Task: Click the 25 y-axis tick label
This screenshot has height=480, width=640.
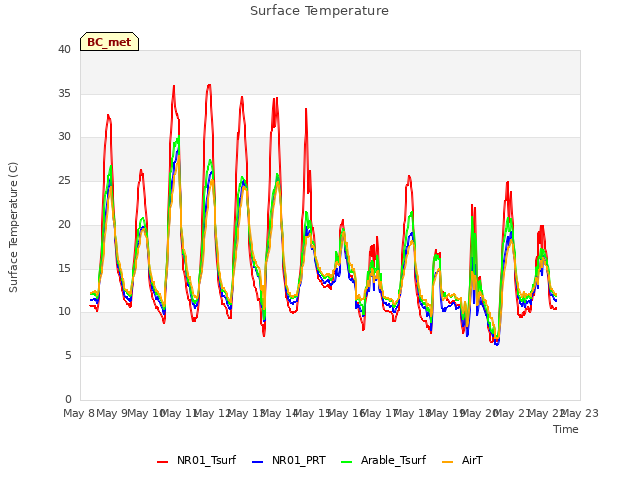Action: coord(64,180)
